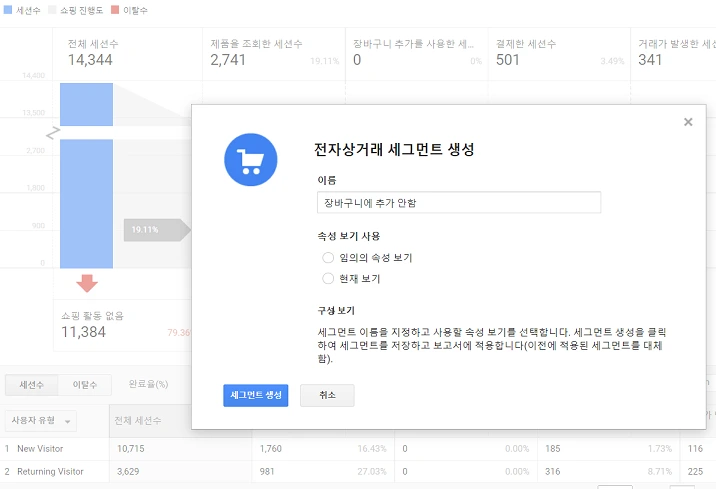Switch to the 세션수 tab
This screenshot has height=489, width=716.
(32, 385)
